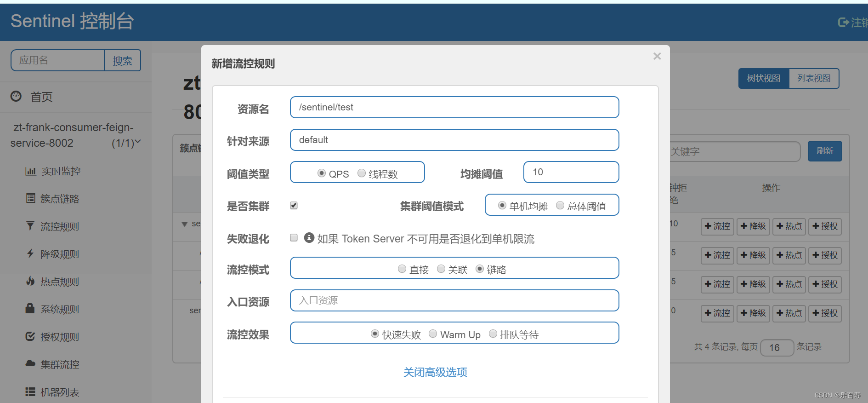Click the lightning bolt icon of 降级规则
Screen dimensions: 868x403
click(30, 253)
